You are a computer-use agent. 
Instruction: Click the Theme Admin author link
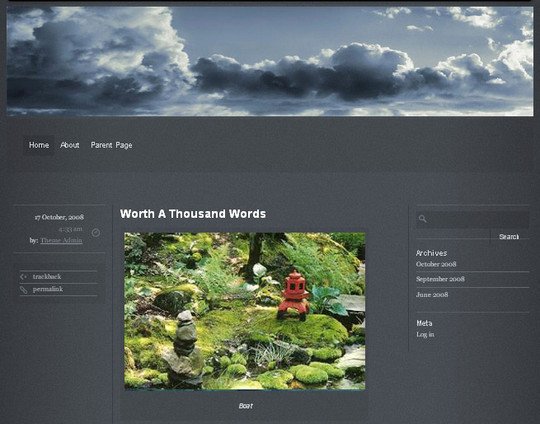[x=61, y=240]
